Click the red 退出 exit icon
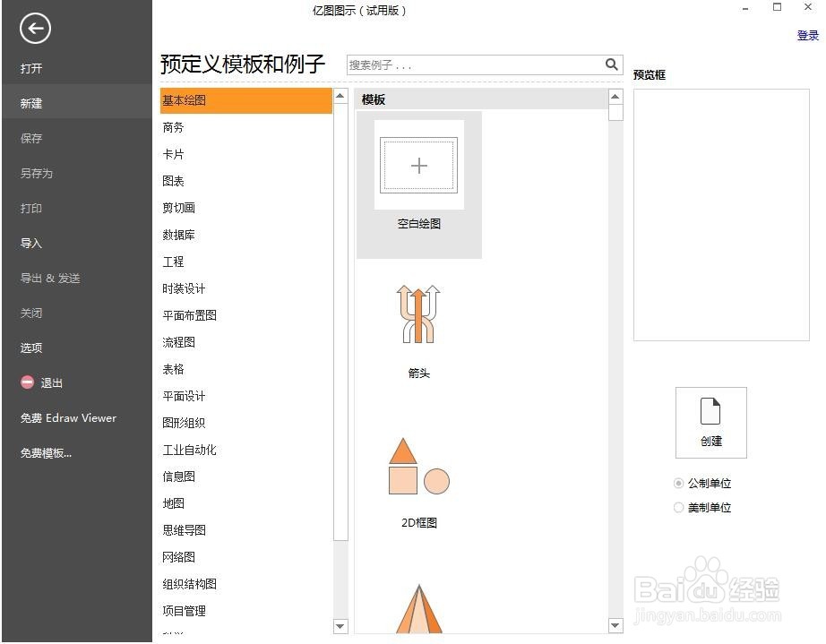Screen dimensions: 826x644 28,382
